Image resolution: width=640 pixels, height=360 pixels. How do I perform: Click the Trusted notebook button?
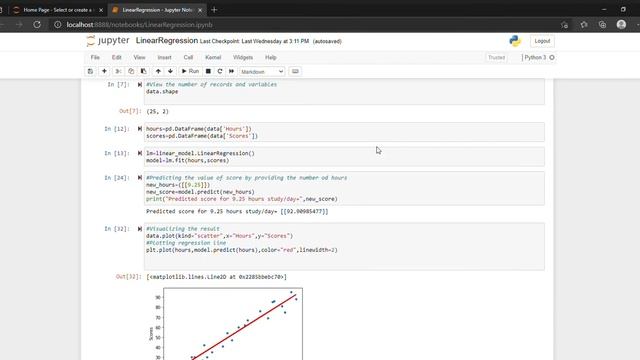tap(497, 58)
